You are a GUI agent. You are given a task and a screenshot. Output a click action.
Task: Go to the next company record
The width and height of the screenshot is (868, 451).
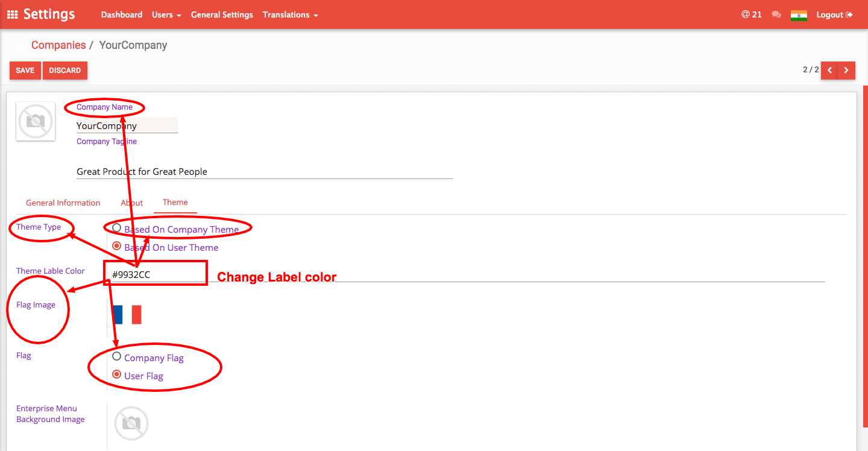click(x=846, y=71)
